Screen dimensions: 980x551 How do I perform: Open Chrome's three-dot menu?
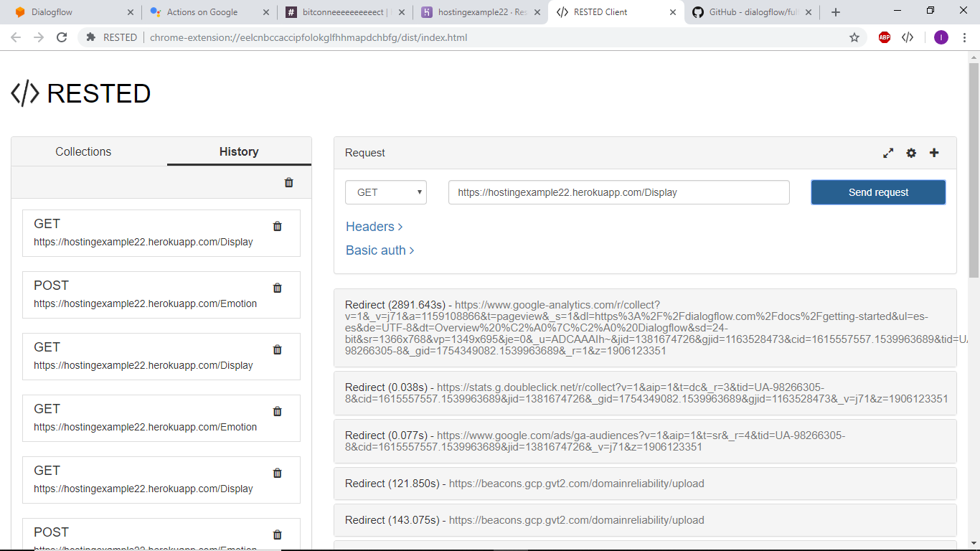[966, 37]
